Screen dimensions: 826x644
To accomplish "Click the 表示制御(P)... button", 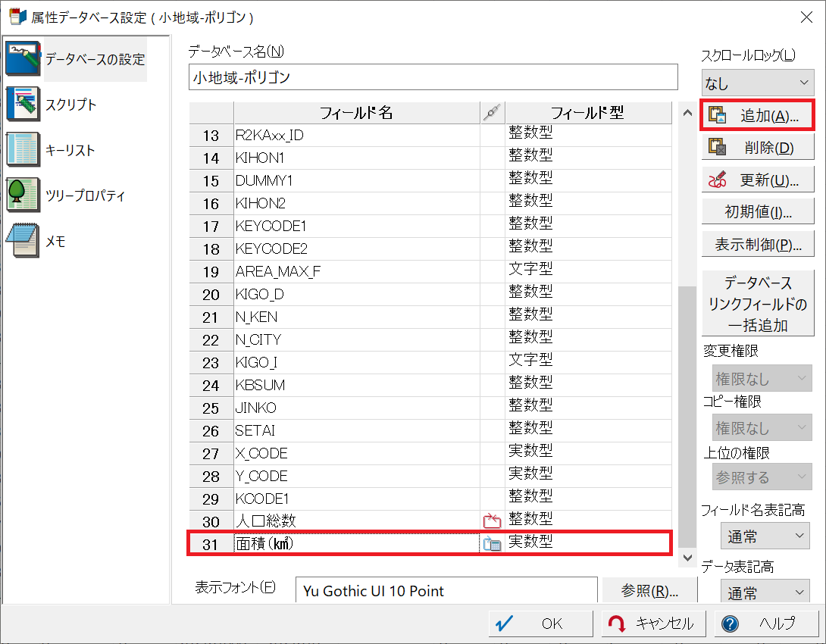I will 758,244.
